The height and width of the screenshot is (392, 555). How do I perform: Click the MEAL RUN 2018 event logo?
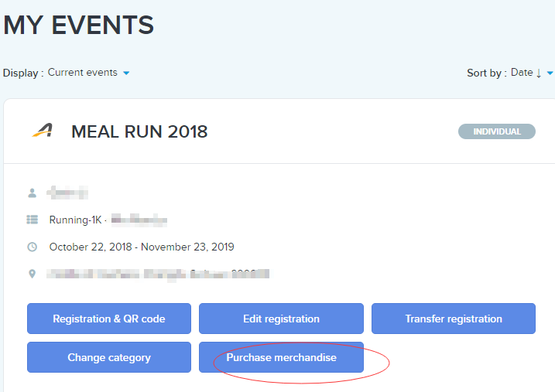pyautogui.click(x=43, y=131)
